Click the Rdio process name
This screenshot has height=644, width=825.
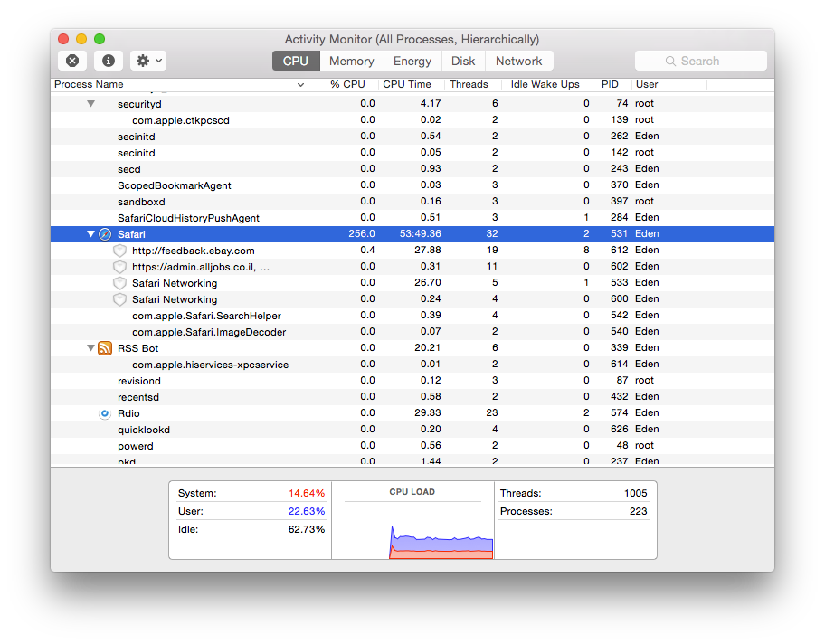coord(128,413)
